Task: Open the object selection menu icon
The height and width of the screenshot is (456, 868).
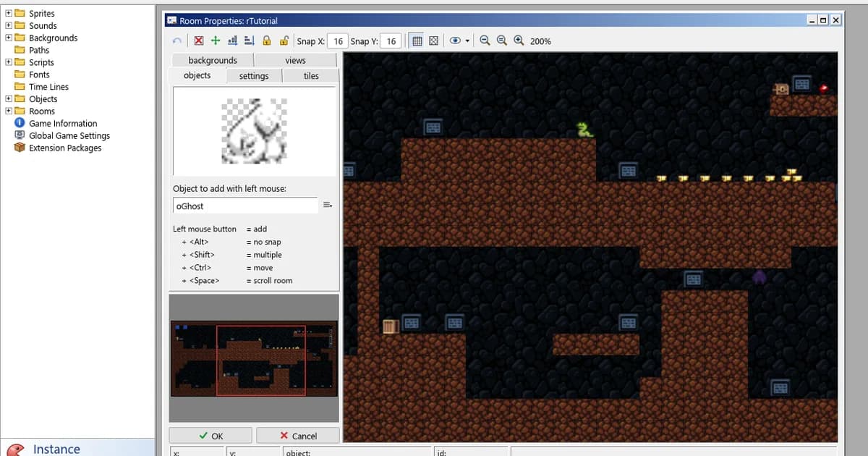Action: click(327, 206)
